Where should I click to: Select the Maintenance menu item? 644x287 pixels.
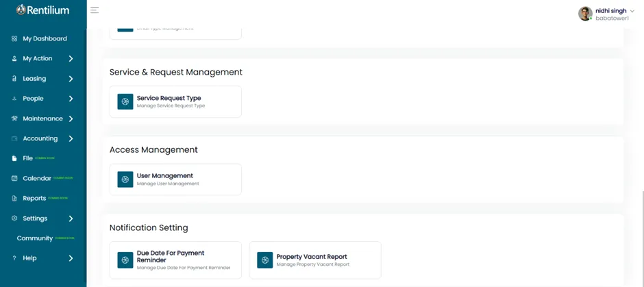pyautogui.click(x=43, y=118)
